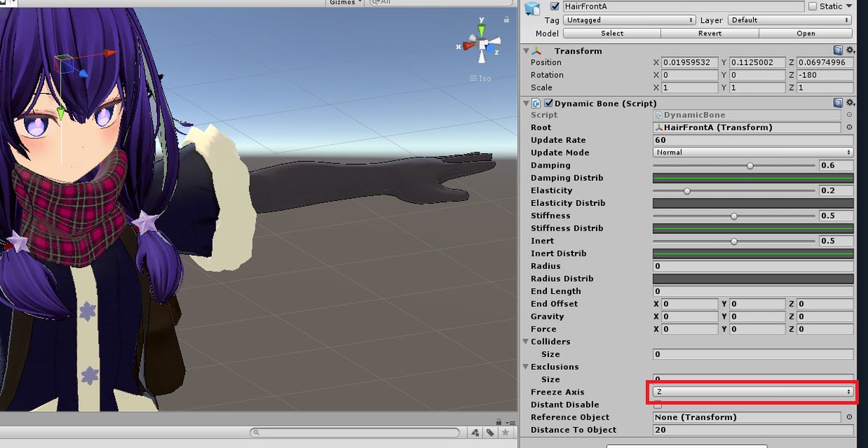Click the lock icon in bottom panel
This screenshot has width=868, height=448.
(498, 421)
